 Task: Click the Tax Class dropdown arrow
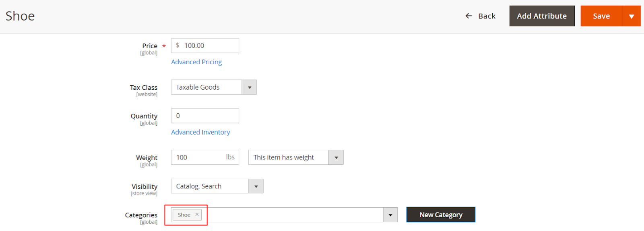(x=249, y=88)
